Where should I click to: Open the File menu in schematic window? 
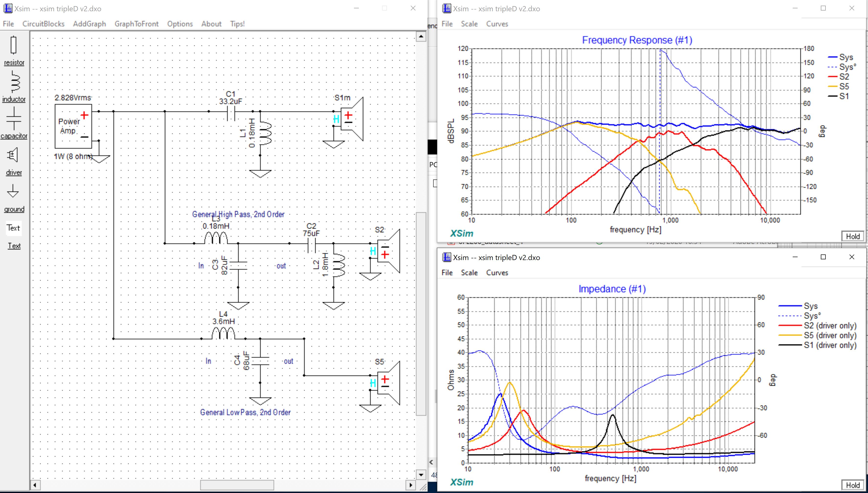tap(9, 24)
